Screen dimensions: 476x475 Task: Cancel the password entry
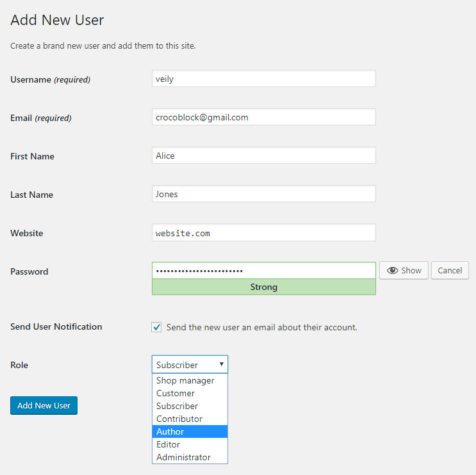pyautogui.click(x=450, y=270)
